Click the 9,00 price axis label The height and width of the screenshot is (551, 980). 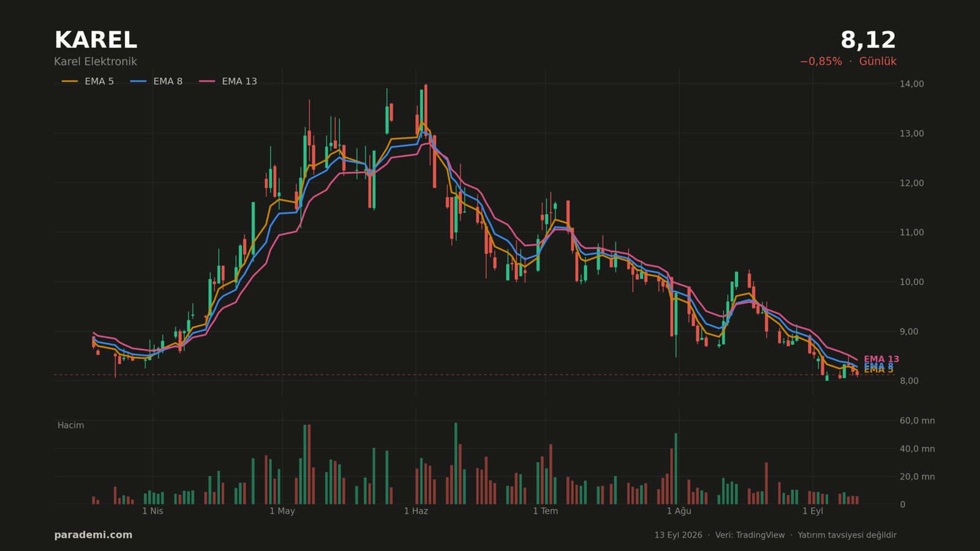click(x=909, y=332)
